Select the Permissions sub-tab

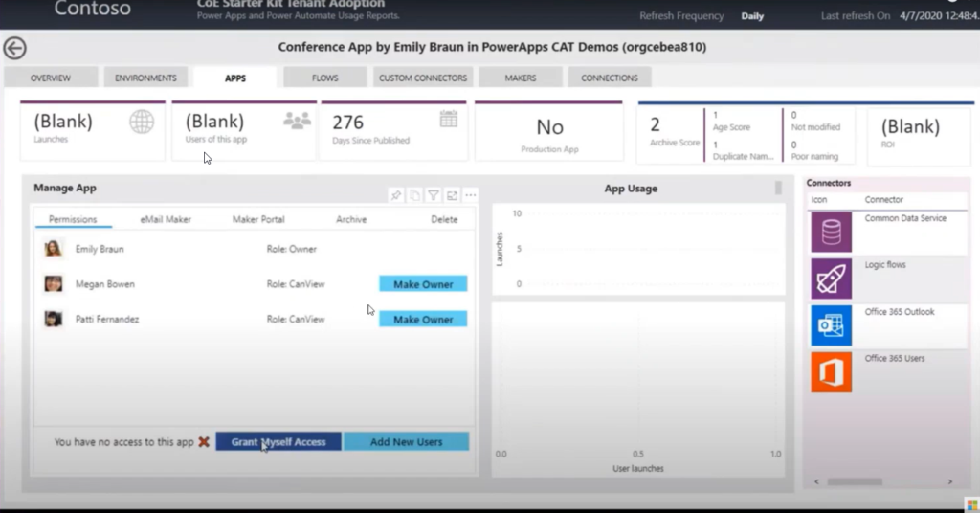[73, 219]
